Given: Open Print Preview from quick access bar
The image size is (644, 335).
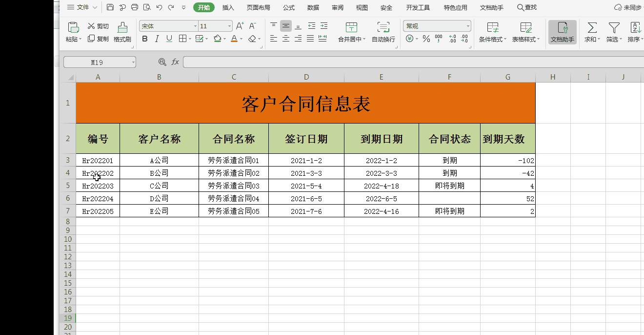Looking at the screenshot, I should click(x=147, y=7).
